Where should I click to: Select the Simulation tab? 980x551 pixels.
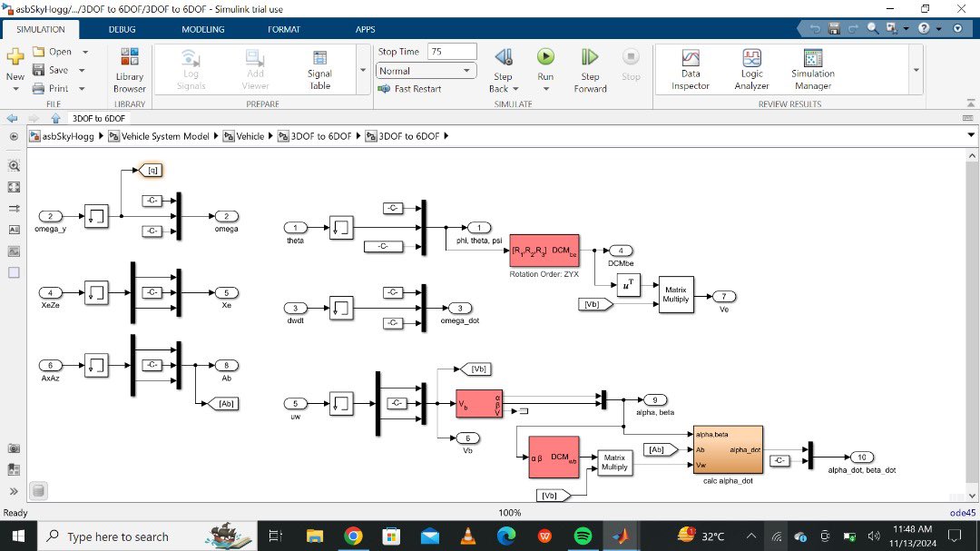pos(41,29)
